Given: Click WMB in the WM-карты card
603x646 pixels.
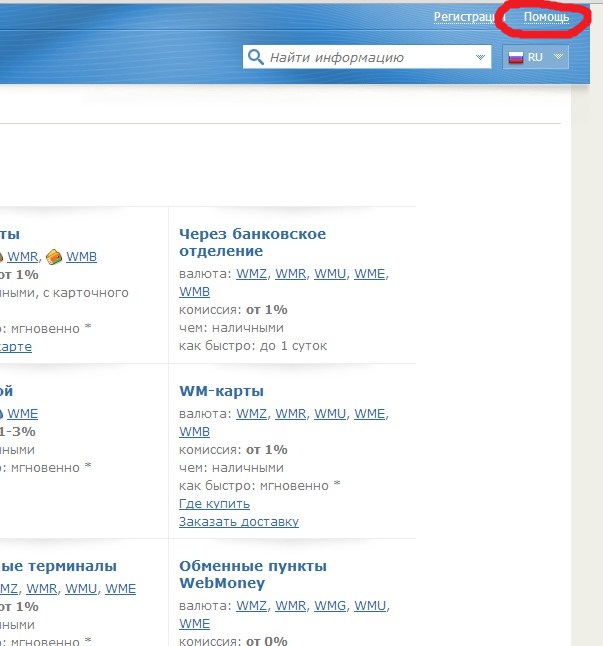Looking at the screenshot, I should 194,432.
